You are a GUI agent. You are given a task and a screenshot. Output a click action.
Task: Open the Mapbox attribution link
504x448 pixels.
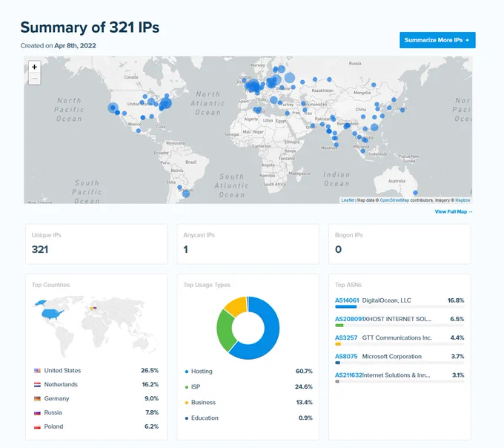point(462,200)
